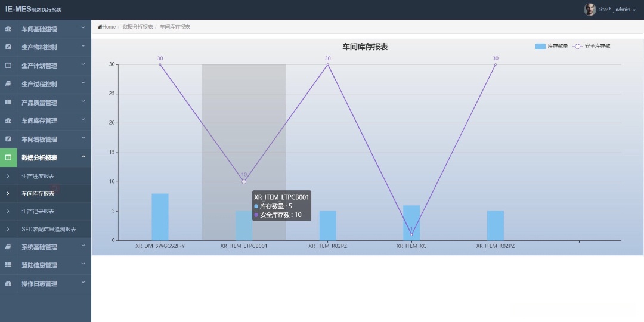Viewport: 644px width, 322px height.
Task: Click the safety stock point valued 10
Action: 244,181
